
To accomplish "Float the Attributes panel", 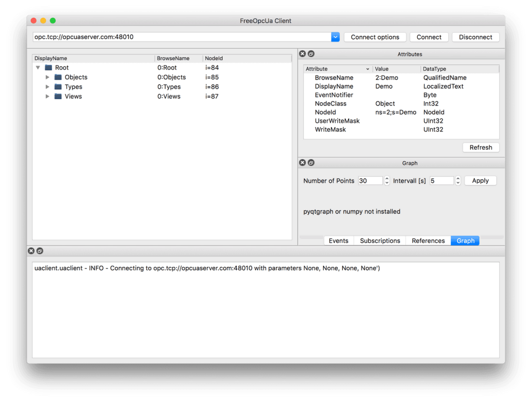I will pos(311,54).
